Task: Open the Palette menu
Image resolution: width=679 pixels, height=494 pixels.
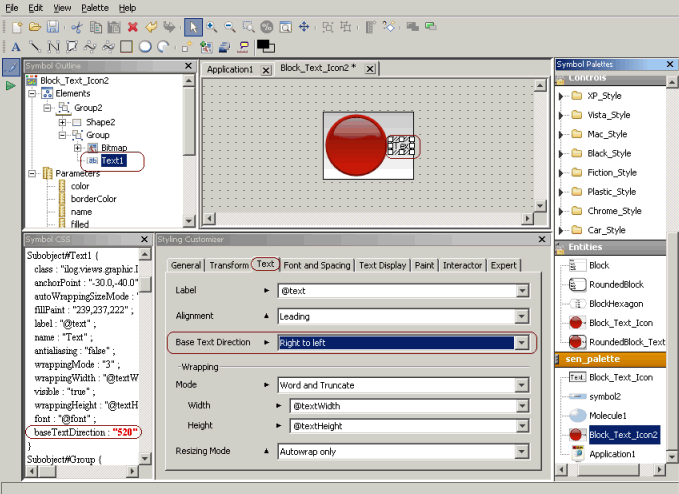Action: pyautogui.click(x=95, y=7)
